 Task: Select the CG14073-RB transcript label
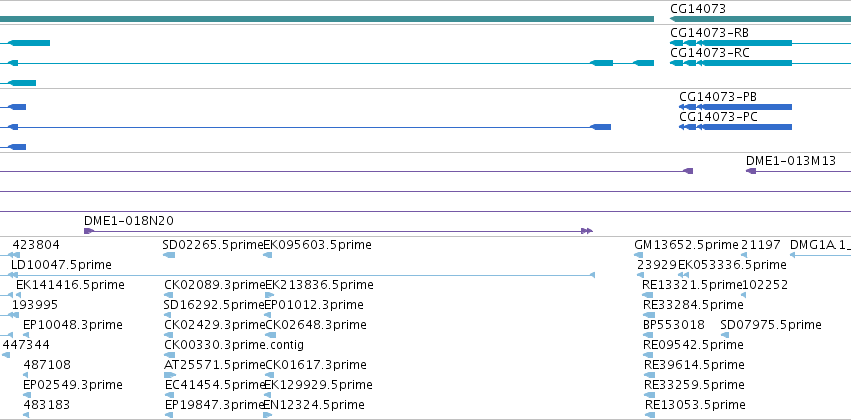point(709,33)
